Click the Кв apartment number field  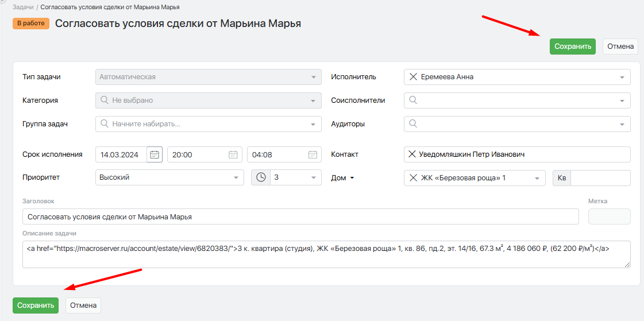[x=600, y=178]
